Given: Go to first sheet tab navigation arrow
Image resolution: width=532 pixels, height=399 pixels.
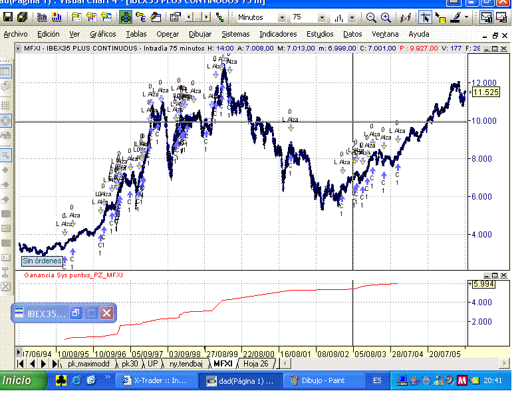Looking at the screenshot, I should pyautogui.click(x=21, y=364).
